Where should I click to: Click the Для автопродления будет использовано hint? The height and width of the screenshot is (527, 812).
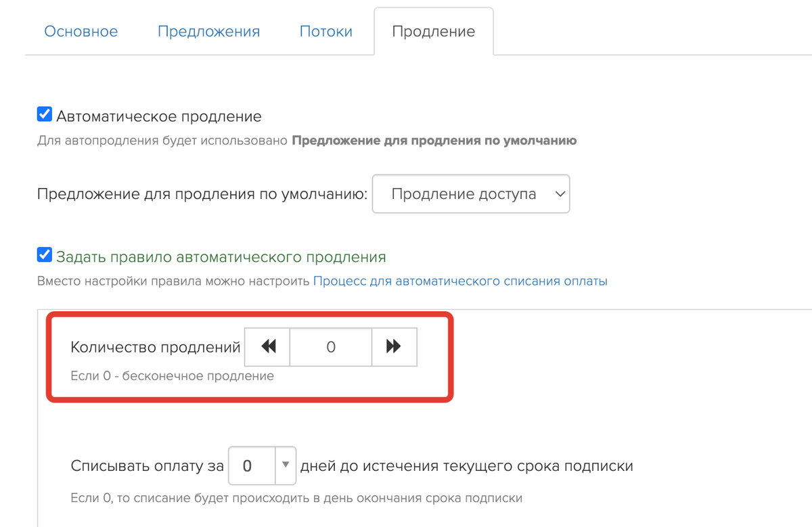click(307, 141)
